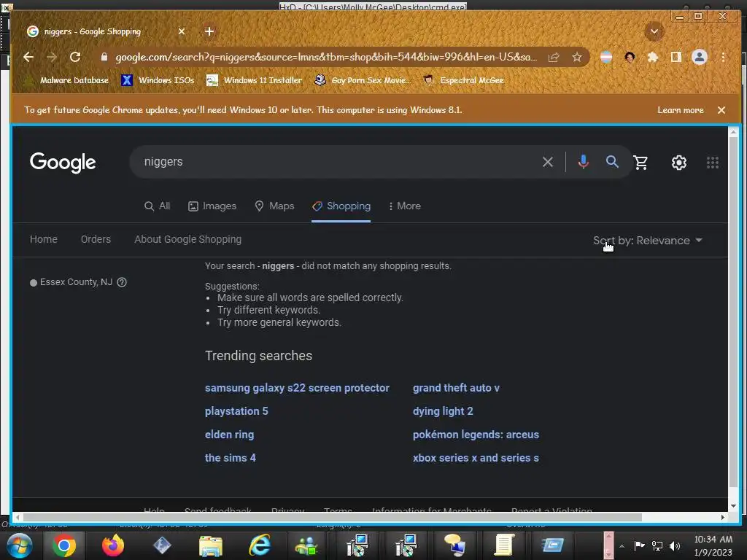Open the Windows 11 Installer bookmark
Viewport: 747px width, 560px height.
click(255, 80)
